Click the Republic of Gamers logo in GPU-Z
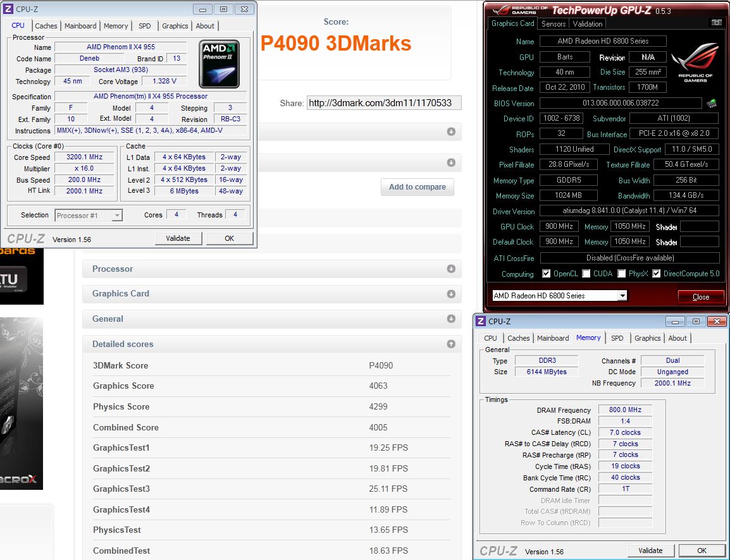 695,64
